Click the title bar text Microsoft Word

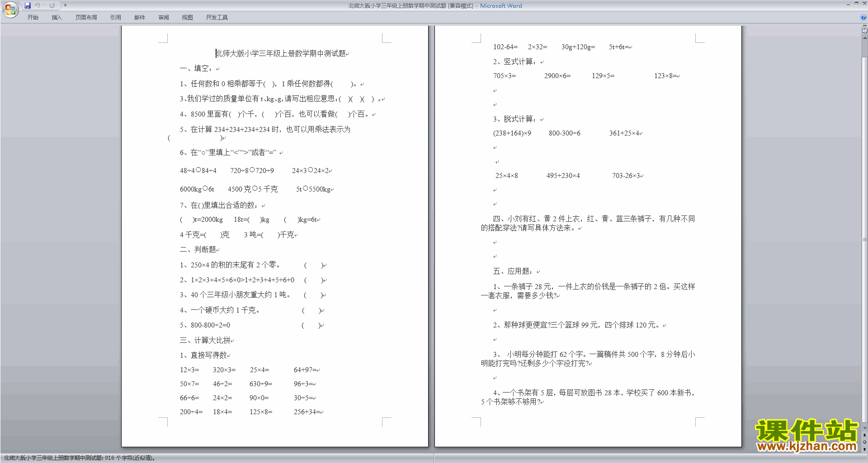(501, 5)
